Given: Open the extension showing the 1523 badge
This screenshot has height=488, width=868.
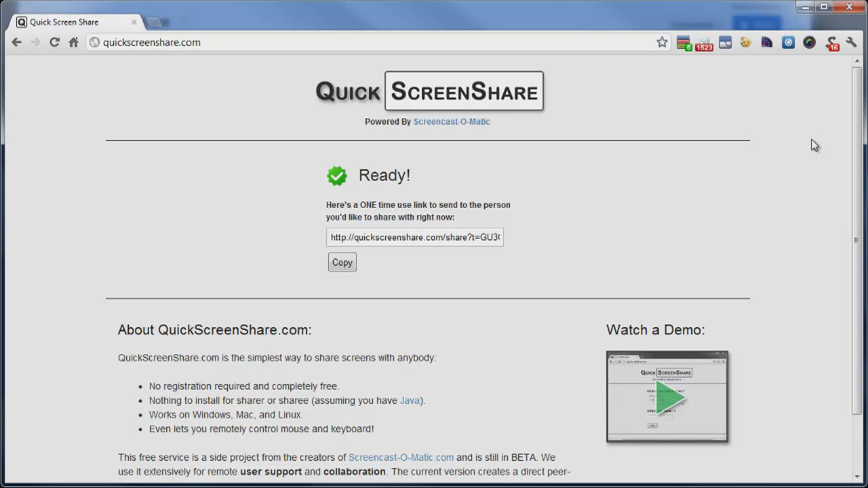Looking at the screenshot, I should click(x=704, y=43).
